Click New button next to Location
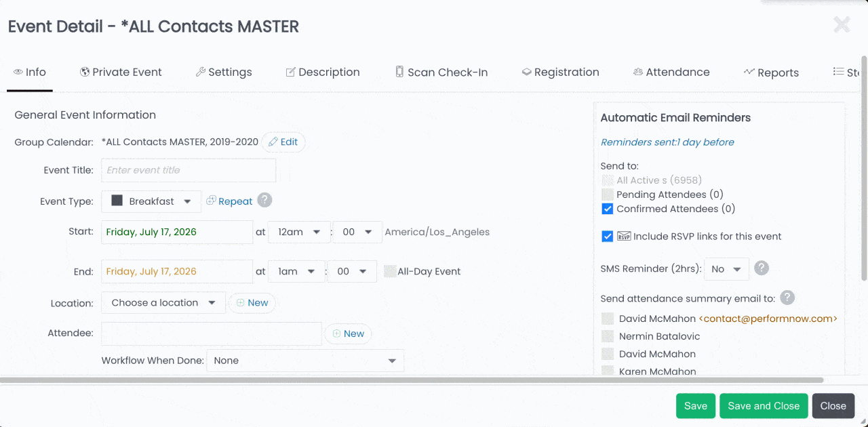Image resolution: width=868 pixels, height=427 pixels. click(252, 303)
